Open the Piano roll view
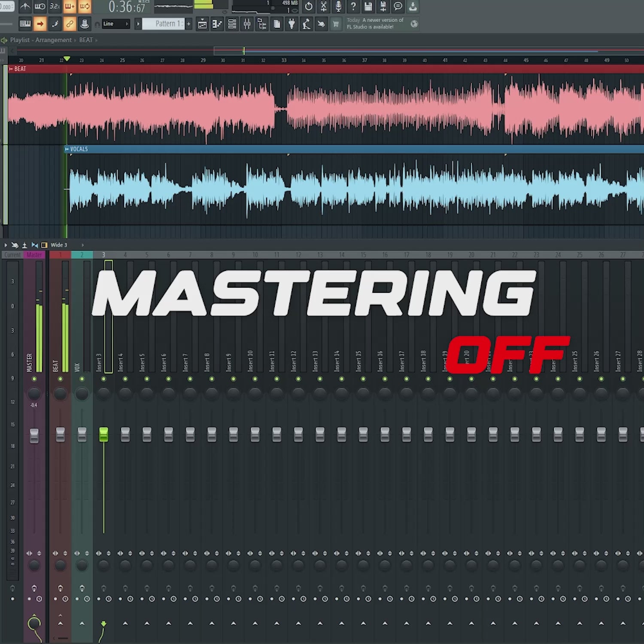The height and width of the screenshot is (644, 644). (217, 24)
